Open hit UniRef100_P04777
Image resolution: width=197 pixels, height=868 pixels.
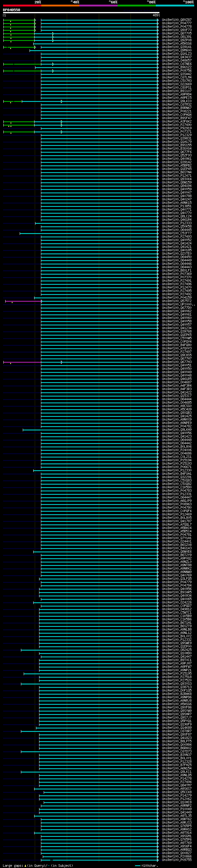176,23
